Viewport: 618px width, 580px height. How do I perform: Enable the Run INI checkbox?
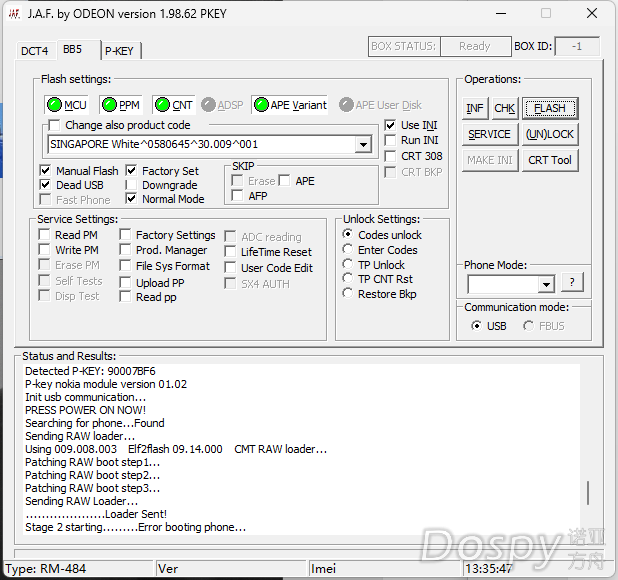pyautogui.click(x=390, y=140)
